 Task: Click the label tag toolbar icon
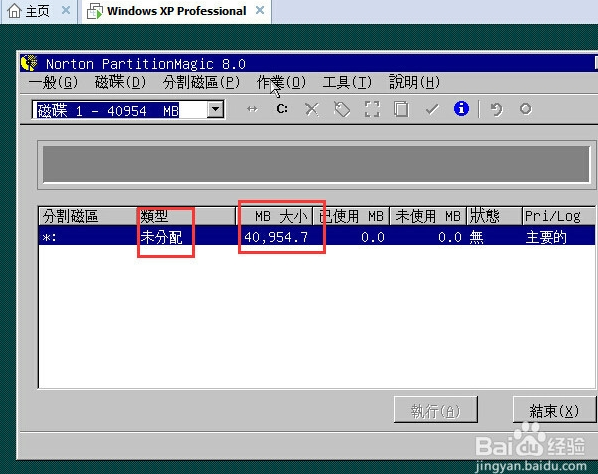(342, 109)
